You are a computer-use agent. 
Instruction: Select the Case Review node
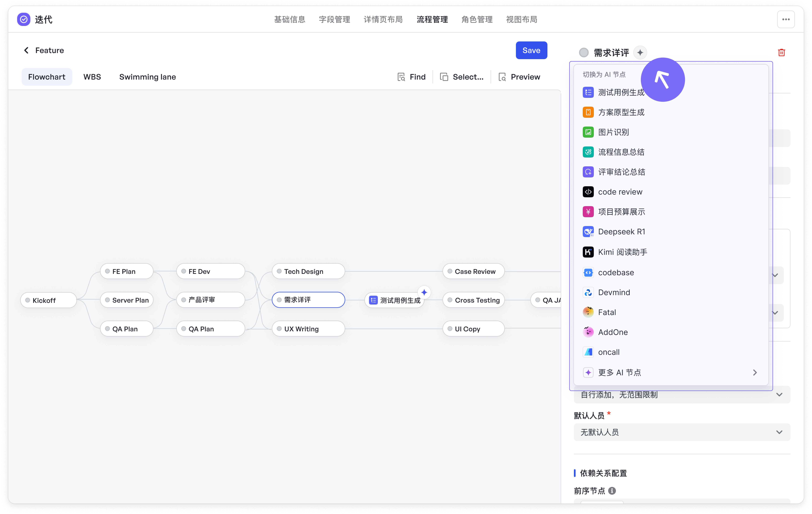[473, 271]
